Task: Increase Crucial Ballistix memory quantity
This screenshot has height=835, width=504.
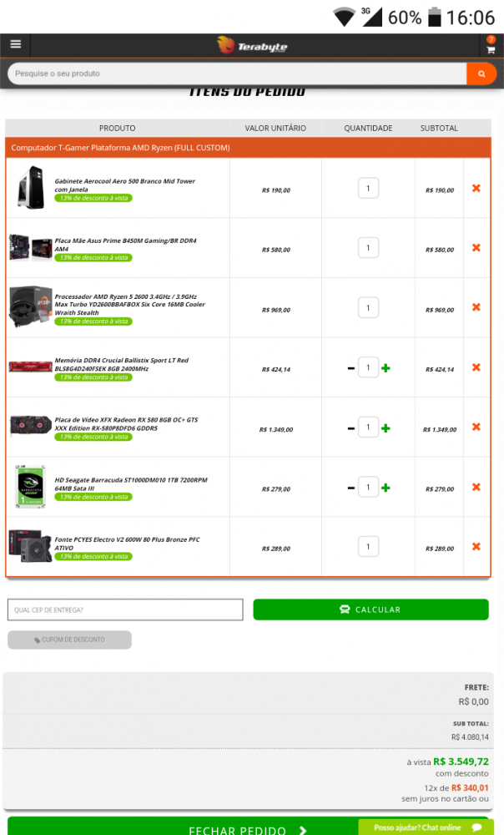Action: 386,368
